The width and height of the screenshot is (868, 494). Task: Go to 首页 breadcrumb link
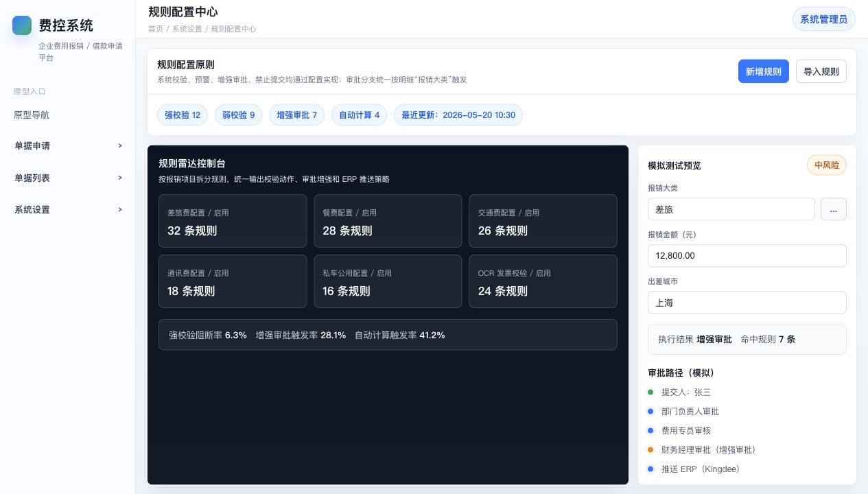coord(156,29)
